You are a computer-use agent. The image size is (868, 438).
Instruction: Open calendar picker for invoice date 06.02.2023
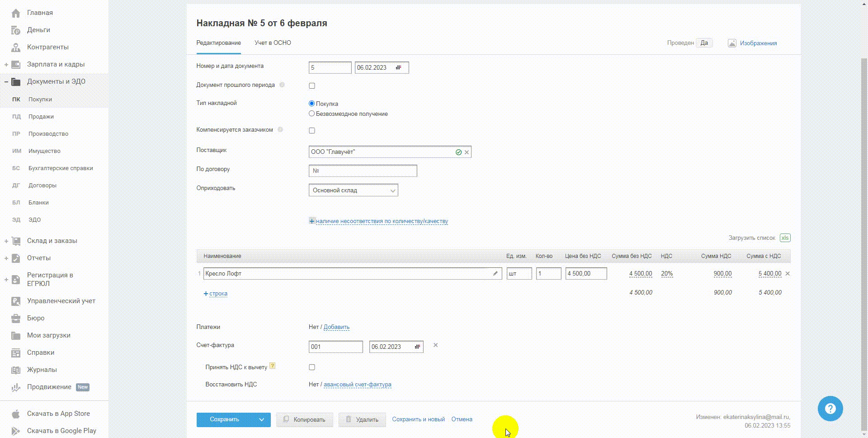pos(417,347)
